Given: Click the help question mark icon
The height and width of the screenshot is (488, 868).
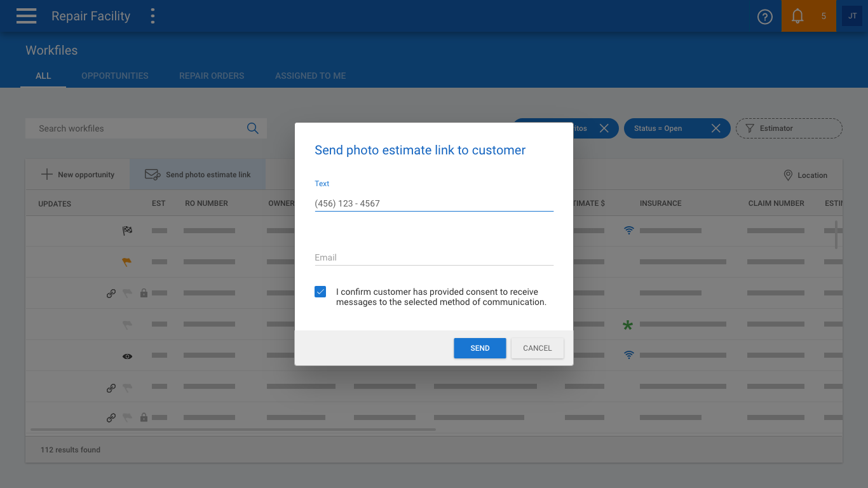Looking at the screenshot, I should (x=764, y=17).
